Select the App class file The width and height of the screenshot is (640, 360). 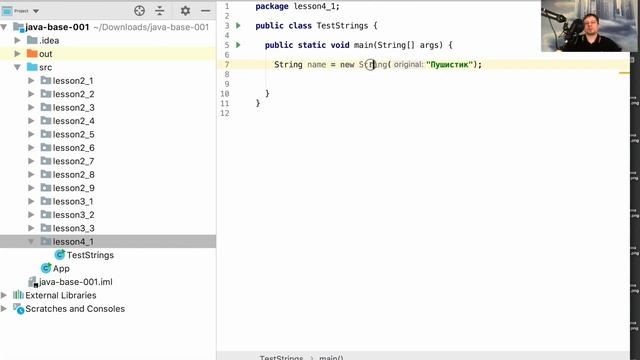tap(61, 269)
